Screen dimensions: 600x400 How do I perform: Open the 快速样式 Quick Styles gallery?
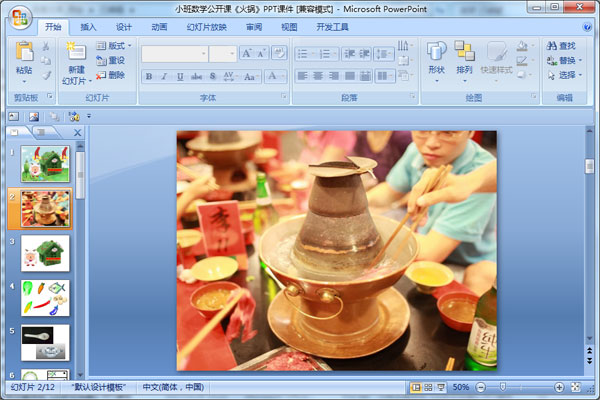coord(496,61)
